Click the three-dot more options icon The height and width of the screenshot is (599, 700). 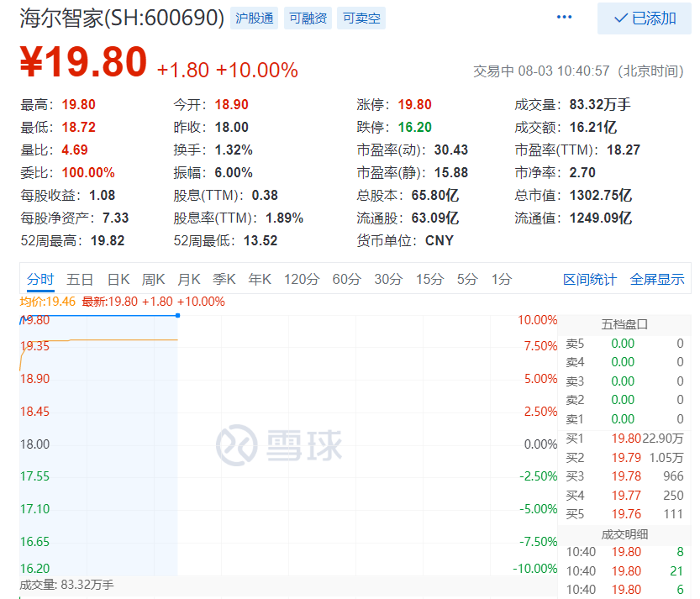(564, 18)
